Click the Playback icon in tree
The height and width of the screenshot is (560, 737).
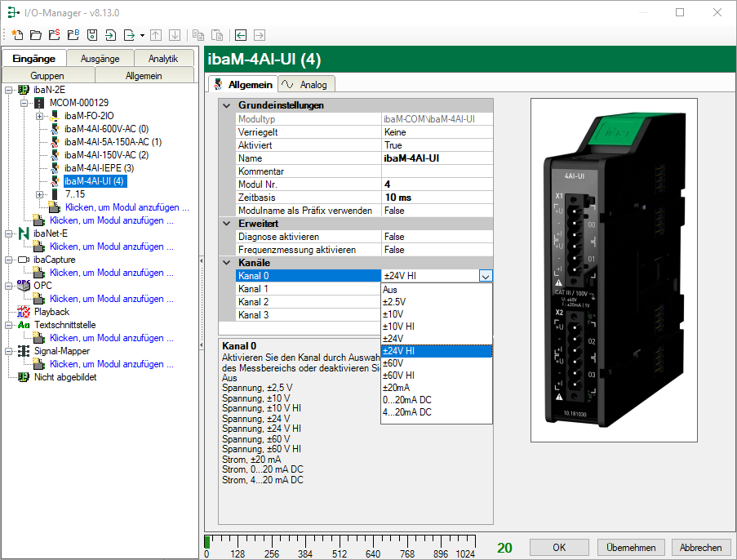[23, 312]
